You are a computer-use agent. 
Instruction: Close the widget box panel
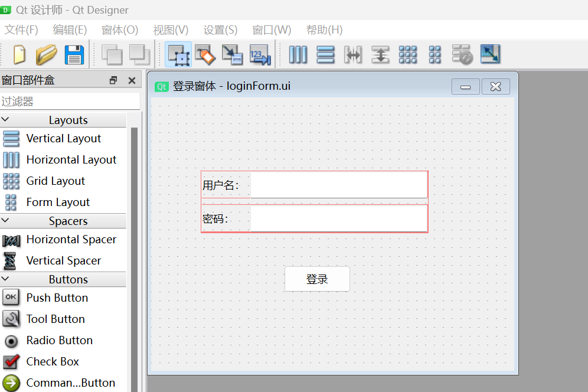click(132, 80)
